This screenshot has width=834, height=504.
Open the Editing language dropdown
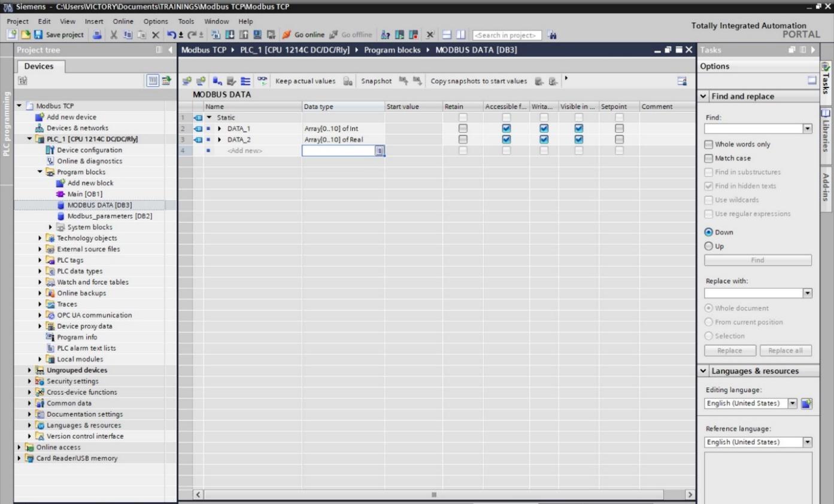(x=793, y=403)
